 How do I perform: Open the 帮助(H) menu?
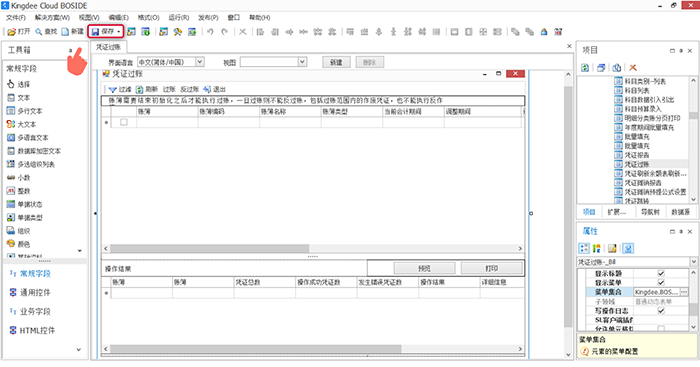259,17
